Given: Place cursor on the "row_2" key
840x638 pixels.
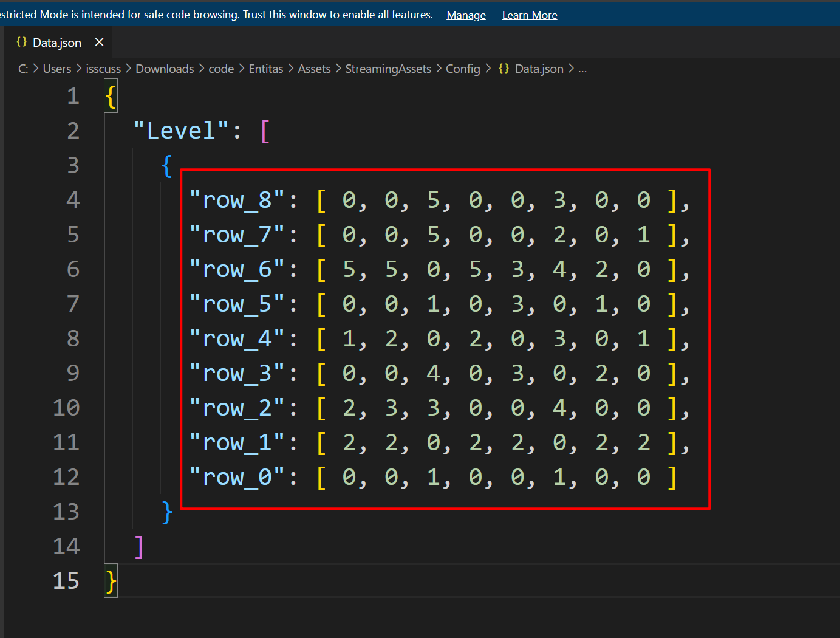Looking at the screenshot, I should [x=237, y=408].
